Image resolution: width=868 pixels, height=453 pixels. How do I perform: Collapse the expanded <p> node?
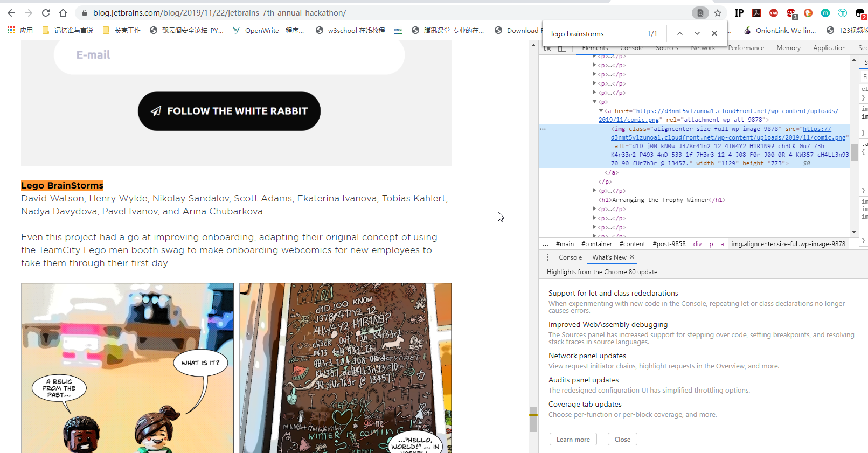tap(595, 102)
